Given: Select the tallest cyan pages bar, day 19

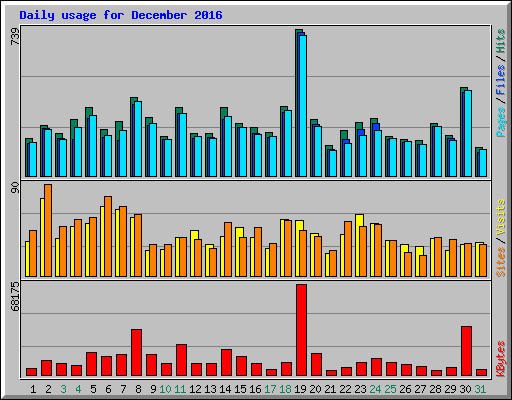Looking at the screenshot, I should pos(303,106).
